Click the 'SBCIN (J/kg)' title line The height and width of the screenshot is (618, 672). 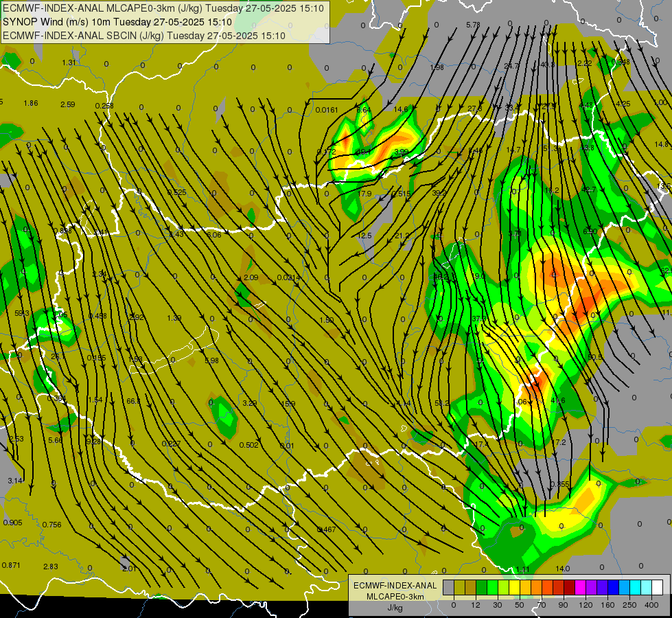[x=144, y=36]
